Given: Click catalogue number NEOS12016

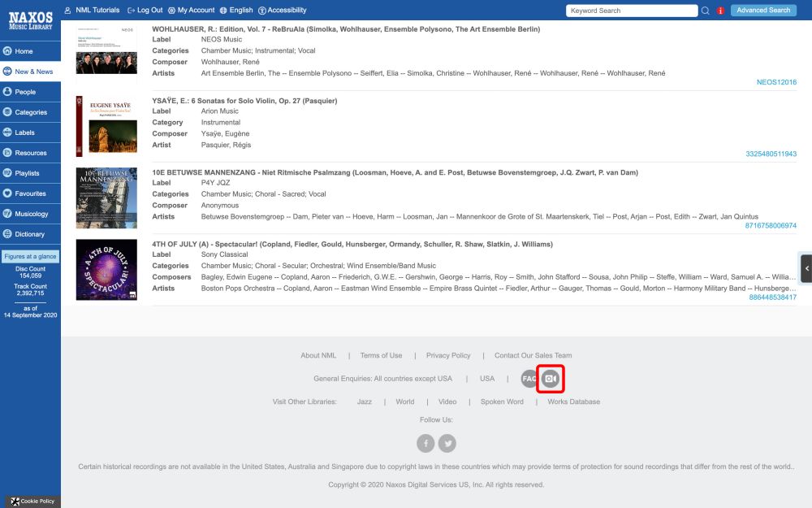Looking at the screenshot, I should 776,82.
